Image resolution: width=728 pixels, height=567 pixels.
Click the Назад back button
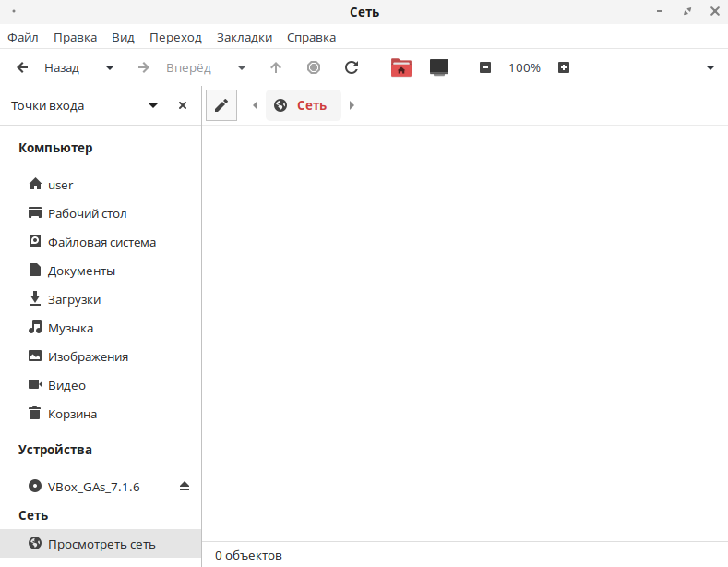coord(50,67)
